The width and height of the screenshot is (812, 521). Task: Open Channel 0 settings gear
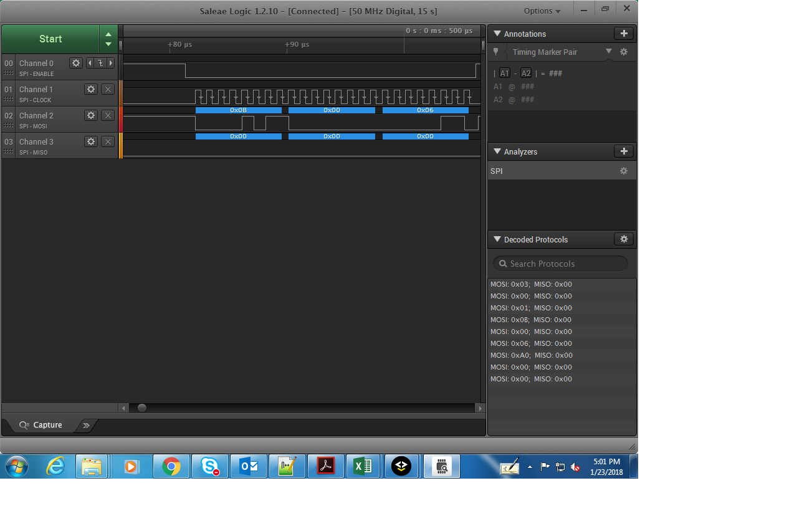76,63
